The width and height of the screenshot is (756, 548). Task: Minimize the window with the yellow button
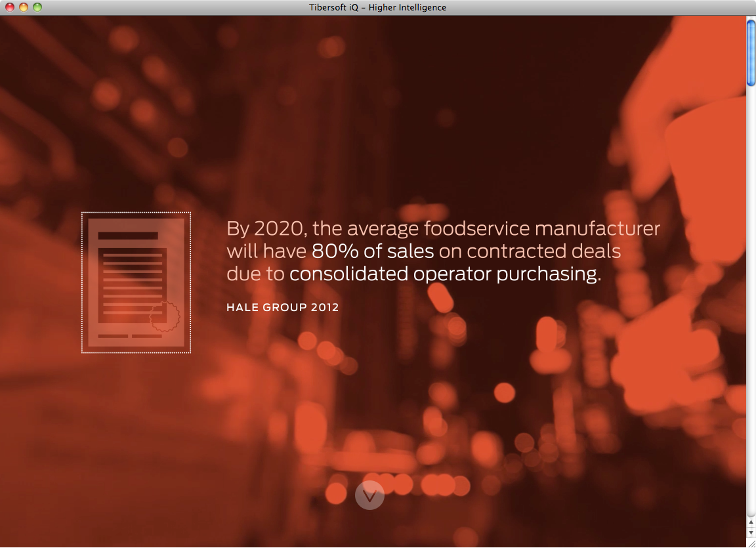(x=23, y=7)
